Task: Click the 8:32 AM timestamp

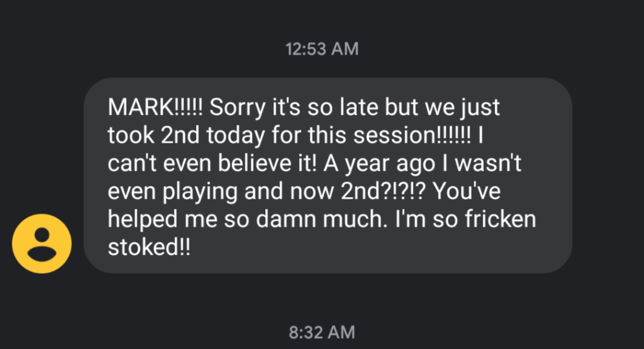Action: point(322,332)
